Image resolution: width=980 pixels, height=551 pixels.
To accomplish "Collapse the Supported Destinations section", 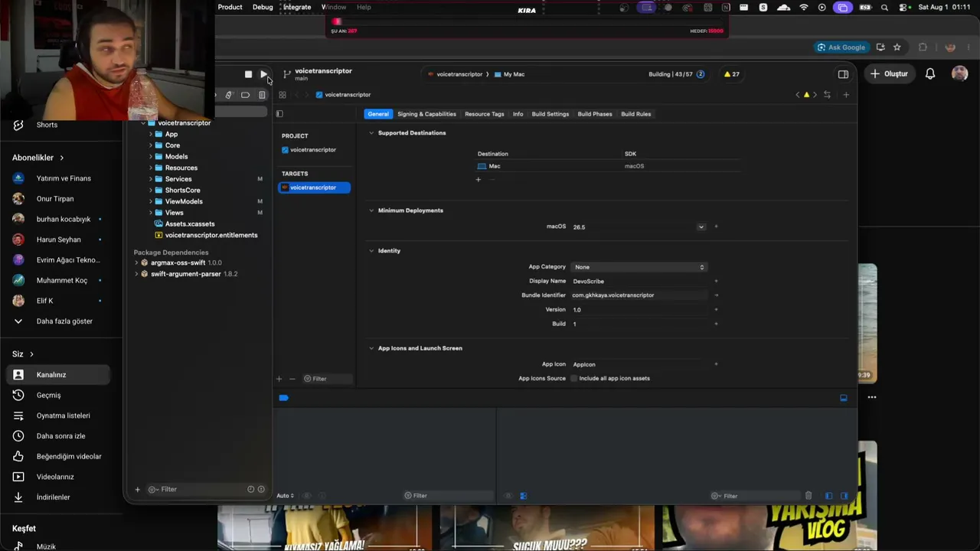I will (x=371, y=133).
